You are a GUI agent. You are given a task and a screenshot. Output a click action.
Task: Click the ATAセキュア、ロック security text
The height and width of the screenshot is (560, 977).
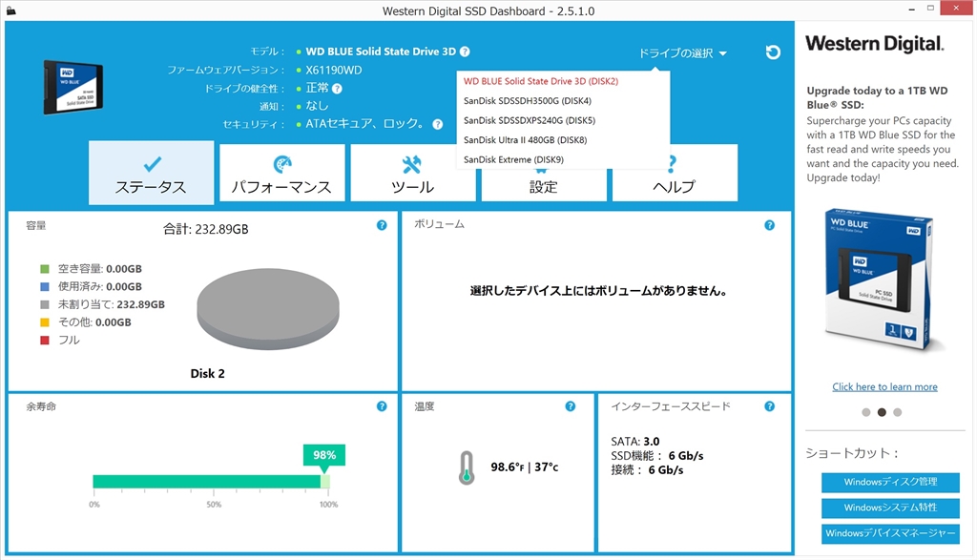click(364, 124)
